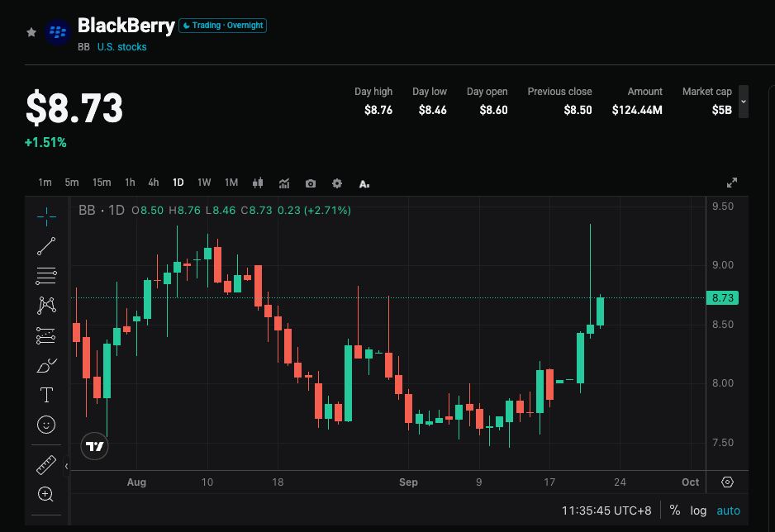Click the latest green candlestick near 8.73

tap(600, 311)
